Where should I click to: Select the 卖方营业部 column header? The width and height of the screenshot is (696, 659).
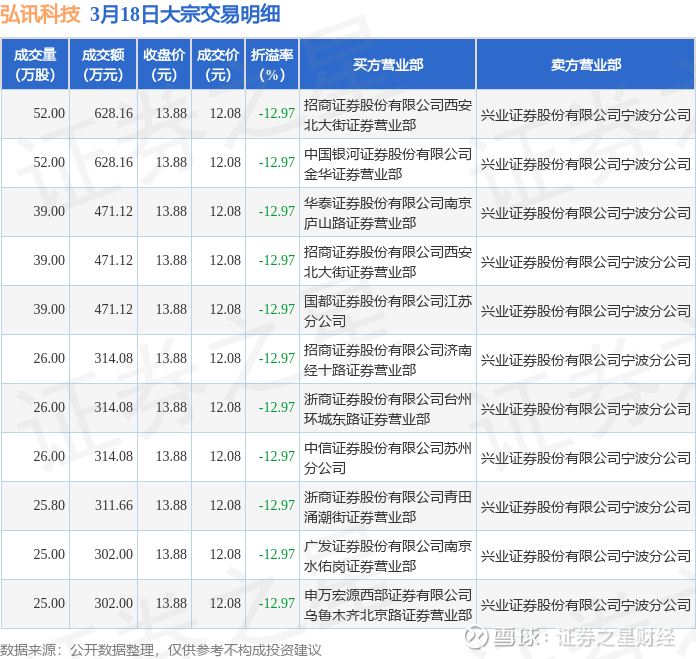click(585, 65)
